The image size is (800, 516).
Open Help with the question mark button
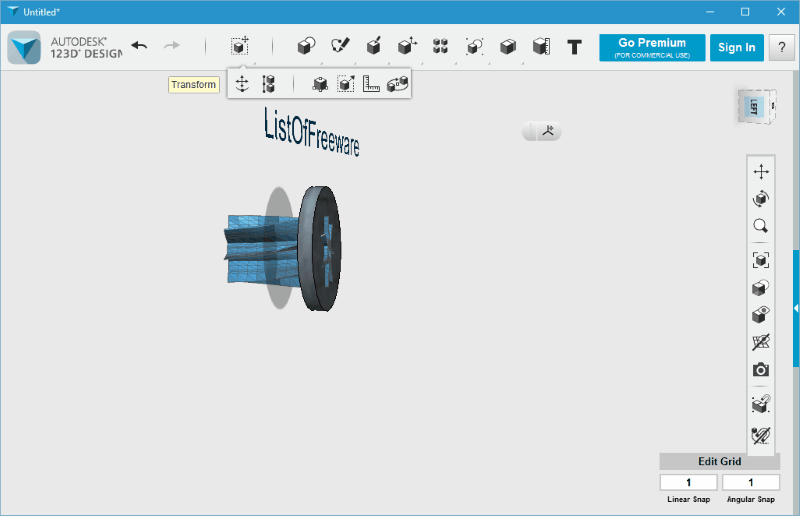(782, 47)
